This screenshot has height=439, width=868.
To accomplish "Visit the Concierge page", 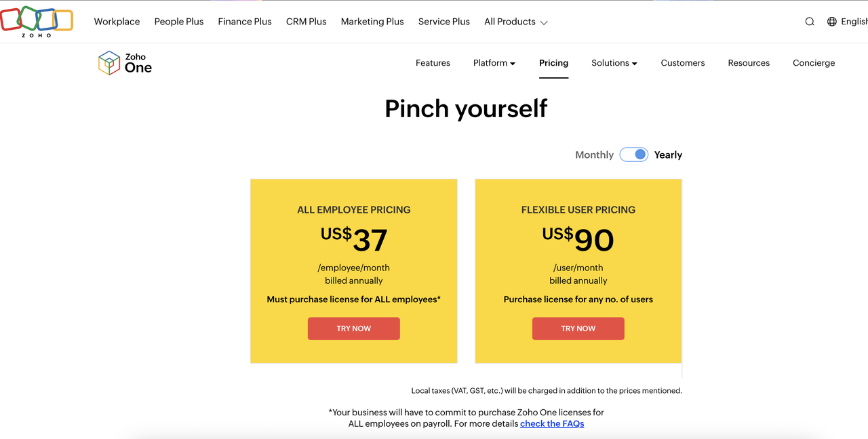I will (x=814, y=63).
